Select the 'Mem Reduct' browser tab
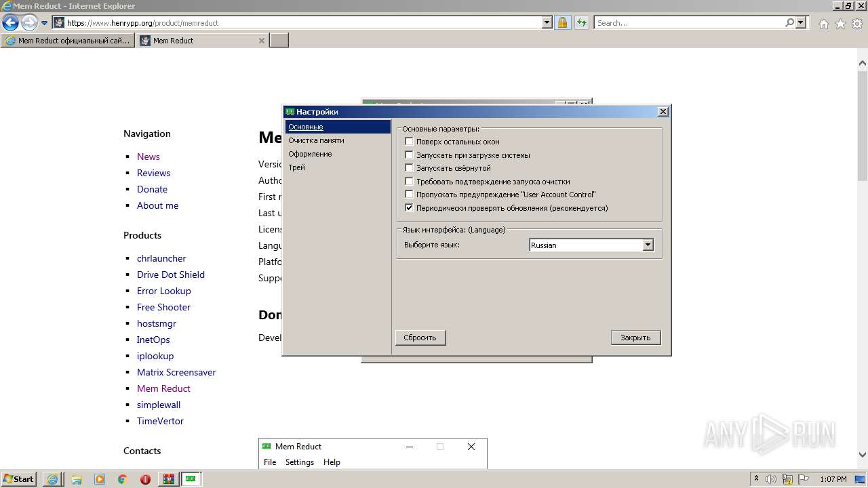868x488 pixels. click(x=197, y=41)
